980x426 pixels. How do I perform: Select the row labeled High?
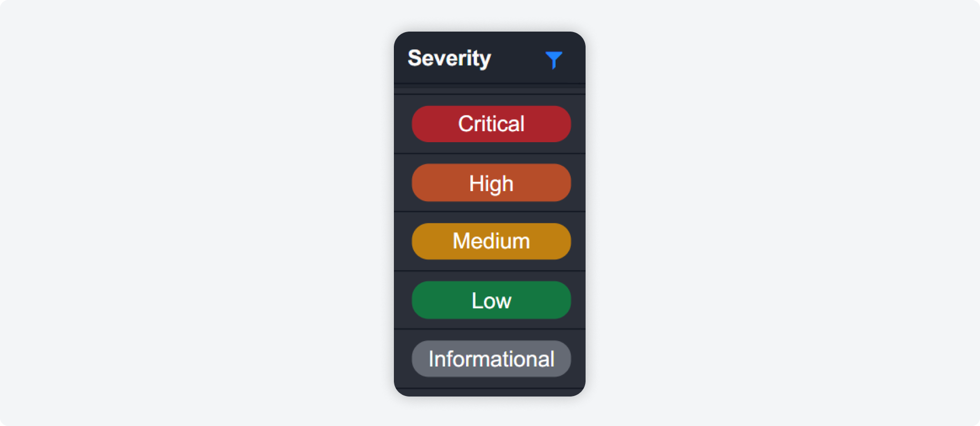coord(491,183)
